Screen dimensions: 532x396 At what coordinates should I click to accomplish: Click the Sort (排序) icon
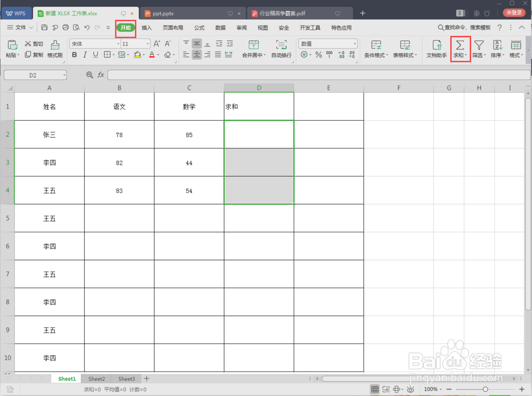click(498, 45)
